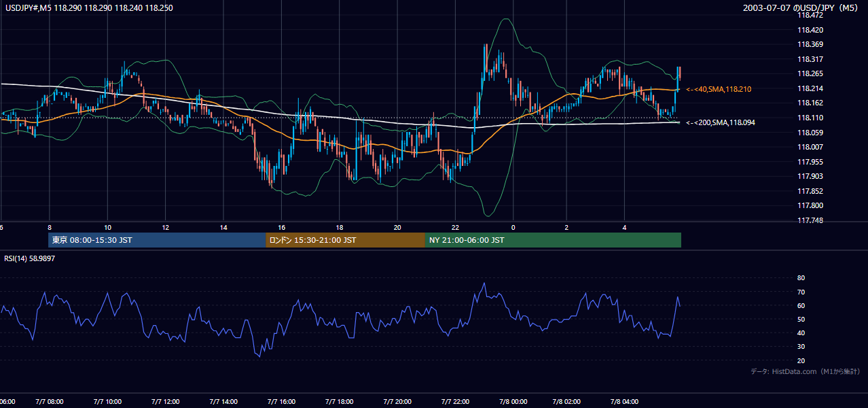Click price axis label 118.420
868x408 pixels.
811,30
